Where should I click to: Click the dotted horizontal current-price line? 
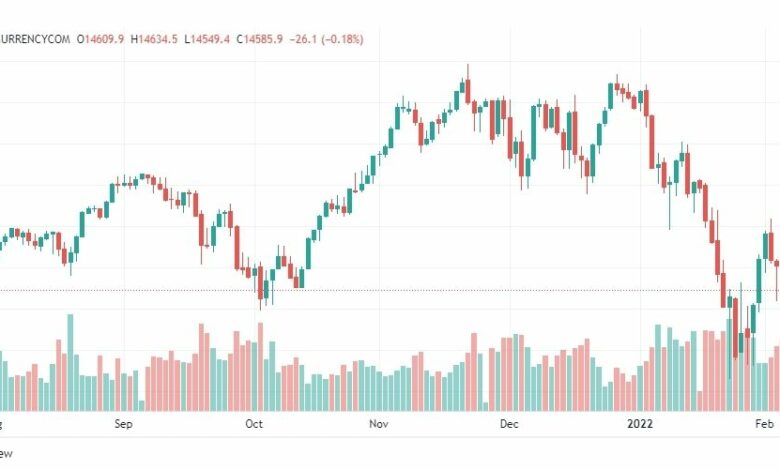click(x=390, y=290)
